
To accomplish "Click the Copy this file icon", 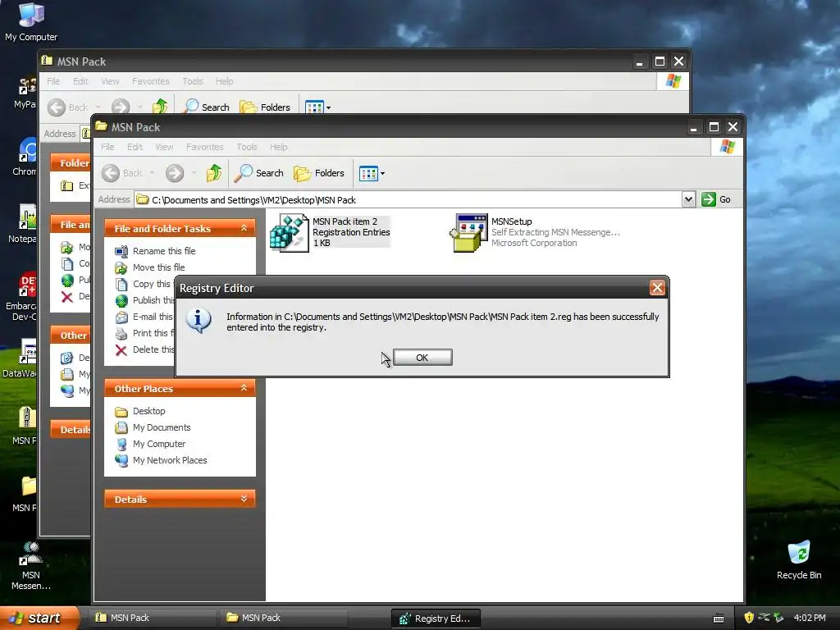I will pyautogui.click(x=121, y=284).
